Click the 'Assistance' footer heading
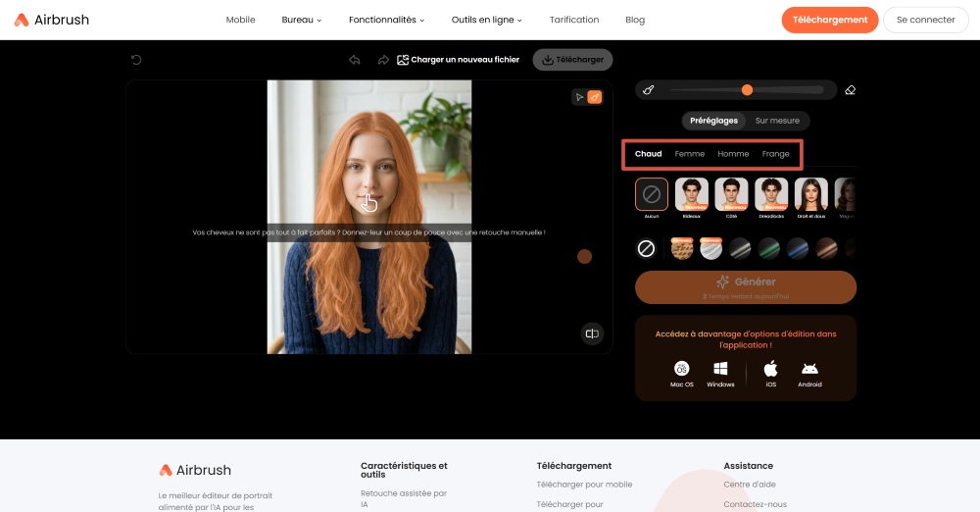Screen dimensions: 980x512 tap(748, 466)
